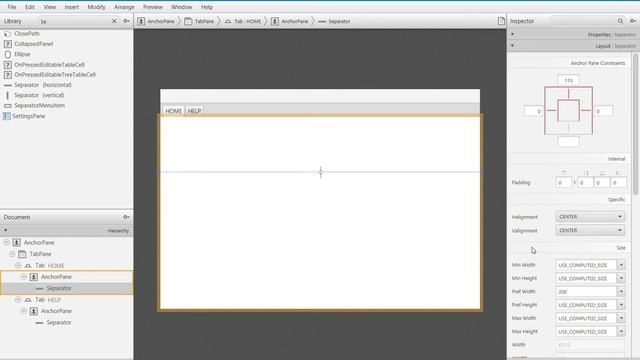Screen dimensions: 640x360
Task: Open the Arrange menu
Action: coord(124,7)
